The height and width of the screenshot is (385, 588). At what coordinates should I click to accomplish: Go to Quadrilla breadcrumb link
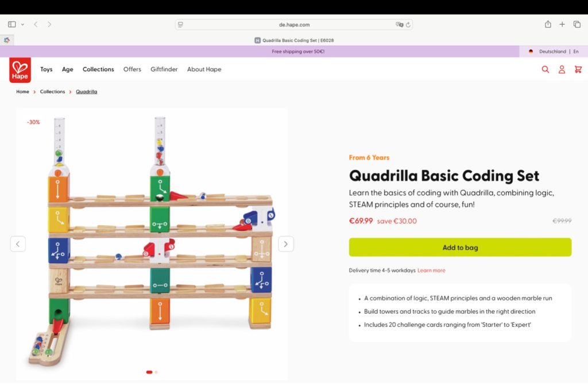pyautogui.click(x=87, y=91)
